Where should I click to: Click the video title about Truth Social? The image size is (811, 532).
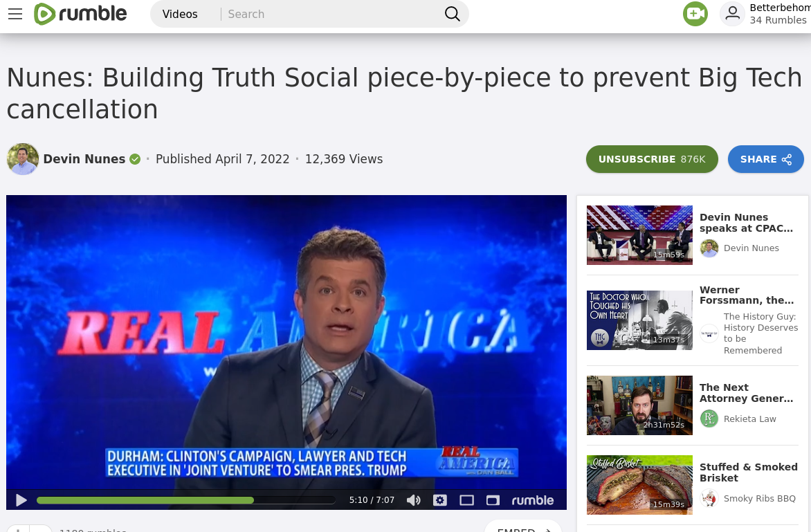click(404, 93)
